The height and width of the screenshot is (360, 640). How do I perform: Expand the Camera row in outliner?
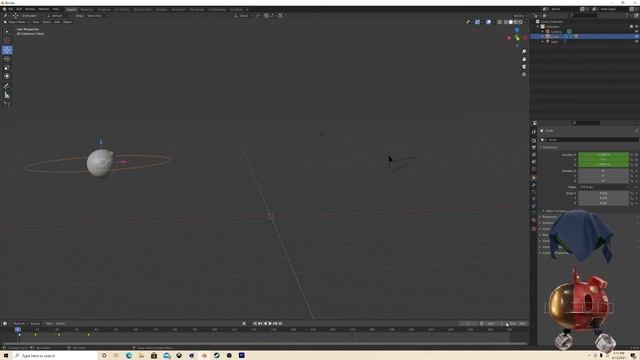(x=542, y=31)
